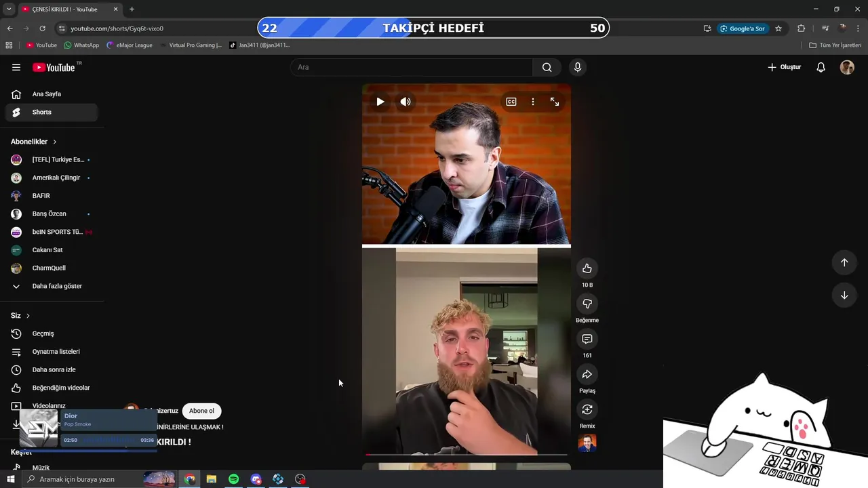Image resolution: width=868 pixels, height=488 pixels.
Task: Like the Short with thumbs up
Action: pos(587,268)
